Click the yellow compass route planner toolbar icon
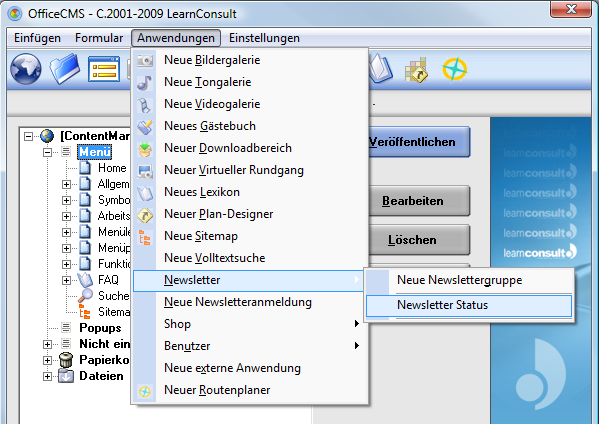The image size is (599, 424). (x=455, y=69)
